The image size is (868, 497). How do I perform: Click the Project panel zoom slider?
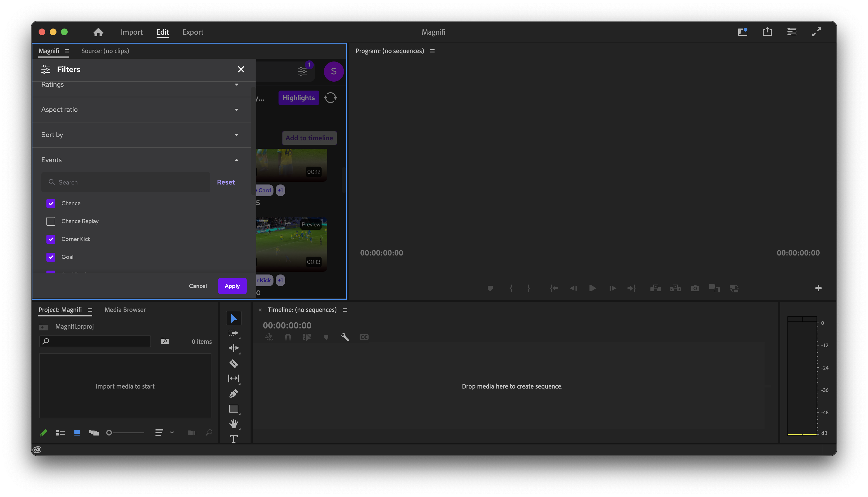click(x=125, y=433)
